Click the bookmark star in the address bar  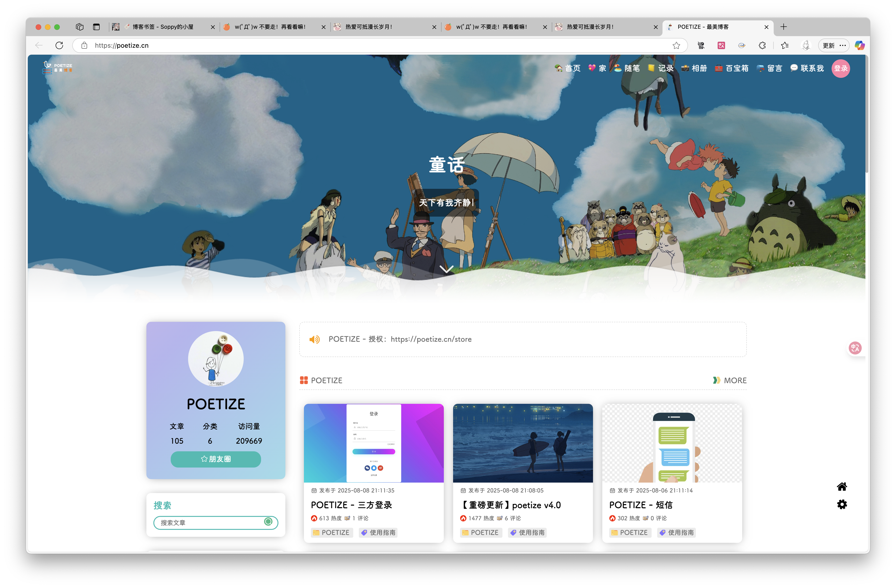[x=676, y=46]
